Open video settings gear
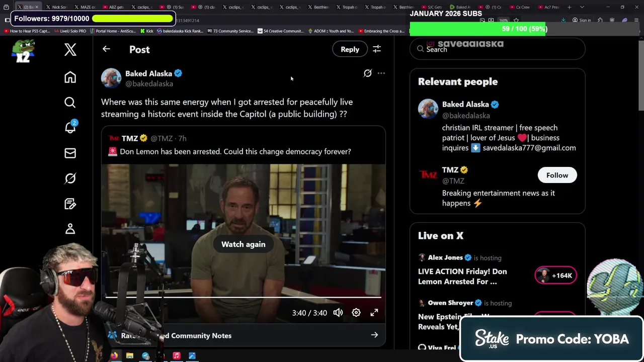Screen dimensions: 644x362 click(x=356, y=313)
